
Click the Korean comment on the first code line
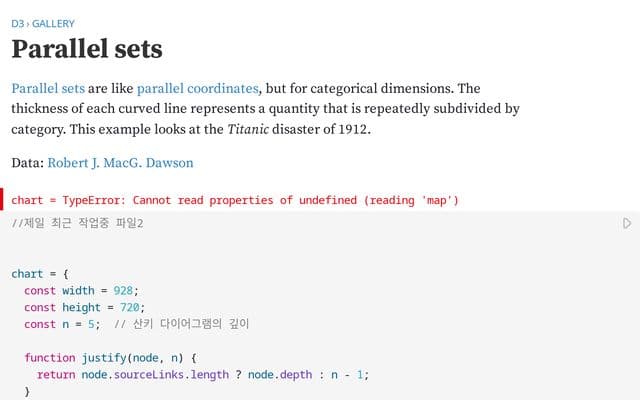[x=78, y=223]
